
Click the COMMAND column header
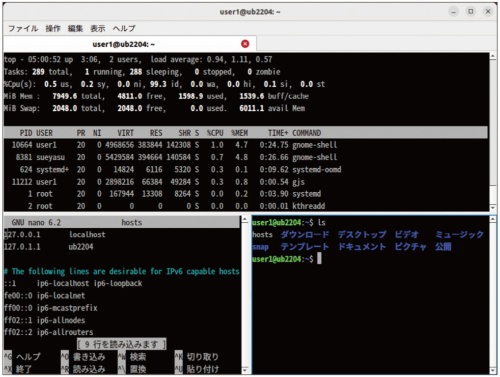pos(307,133)
